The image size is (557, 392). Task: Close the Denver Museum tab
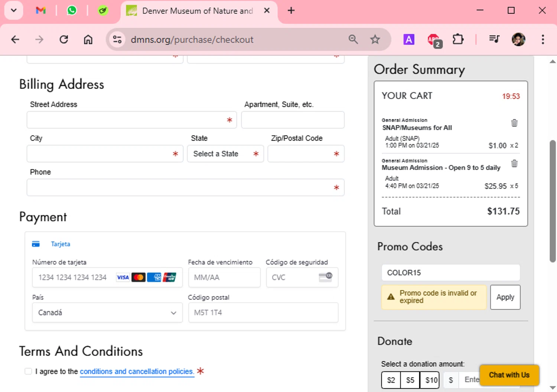[267, 11]
